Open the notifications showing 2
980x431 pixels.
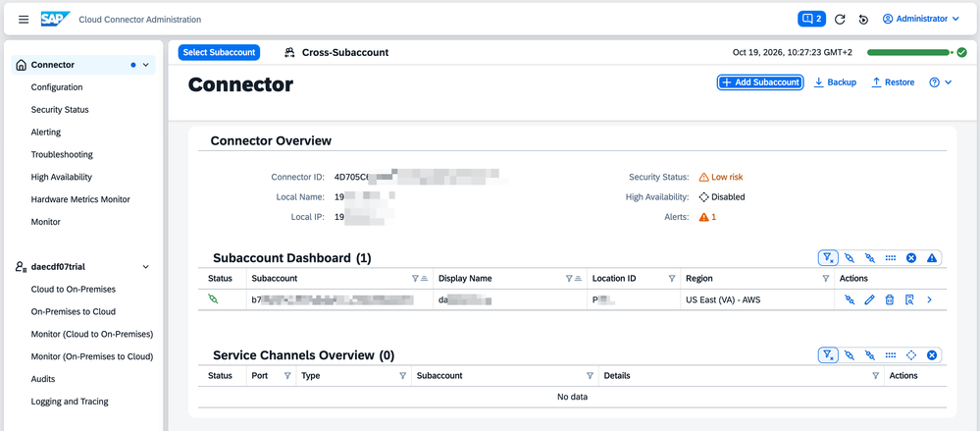tap(811, 19)
